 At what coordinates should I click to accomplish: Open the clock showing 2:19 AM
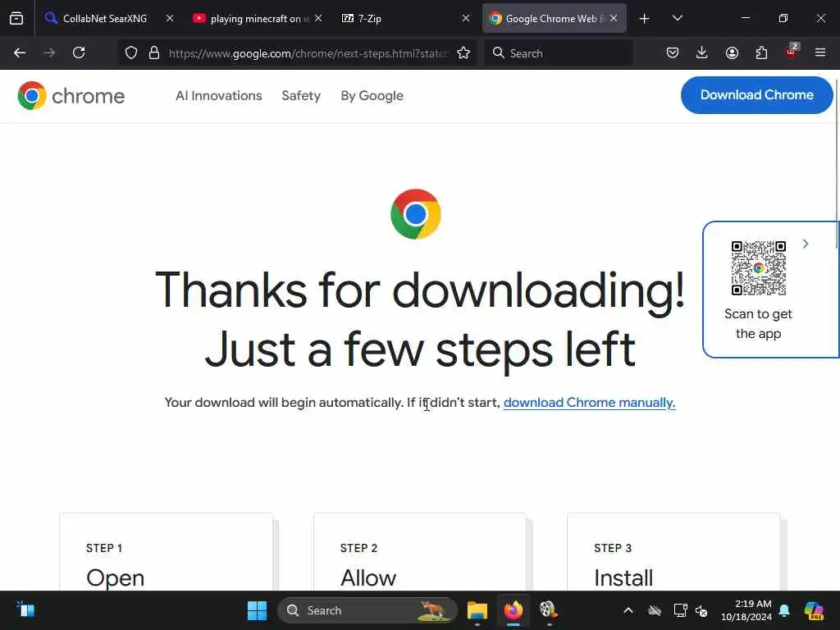[746, 610]
